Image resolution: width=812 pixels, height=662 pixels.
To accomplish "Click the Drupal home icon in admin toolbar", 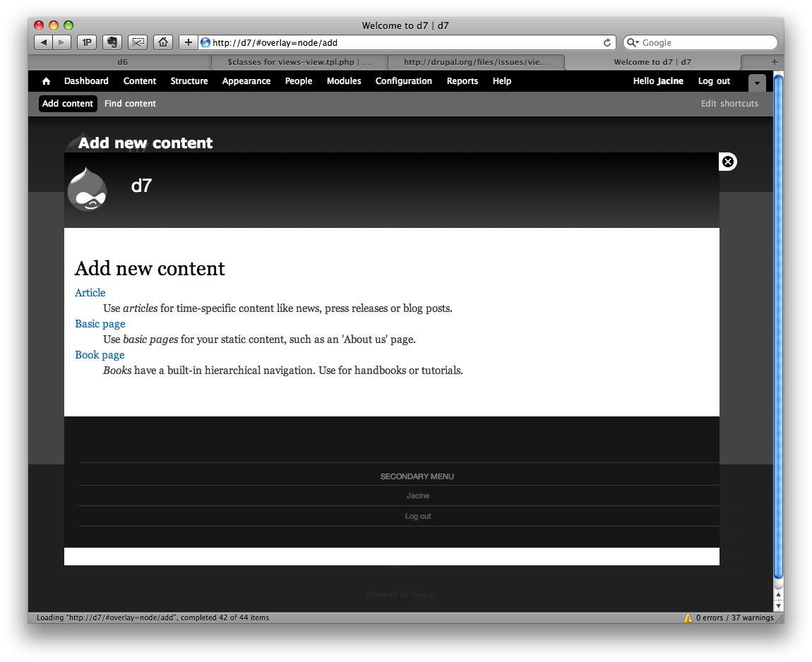I will (45, 81).
